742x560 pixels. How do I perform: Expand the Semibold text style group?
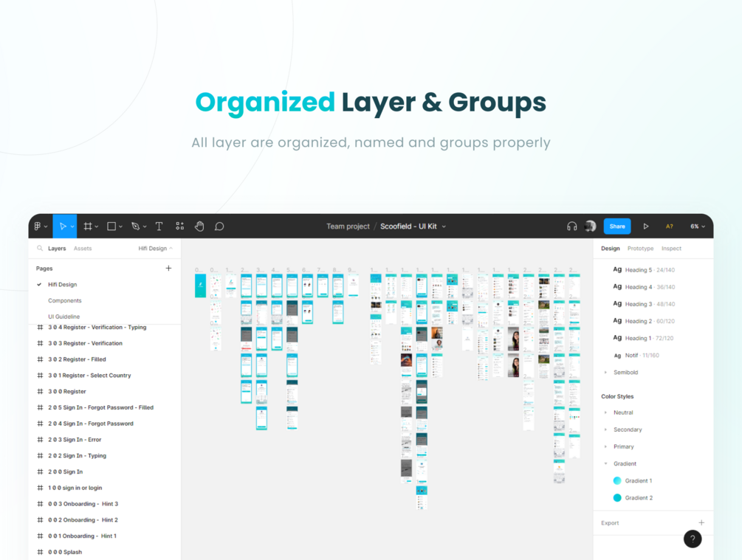(605, 373)
